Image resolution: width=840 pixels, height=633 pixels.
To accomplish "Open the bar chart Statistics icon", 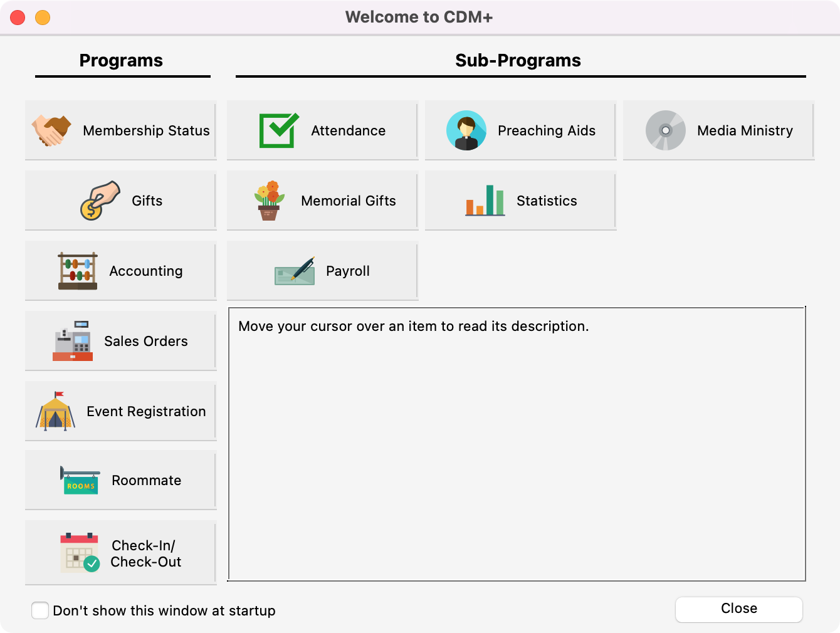I will tap(485, 201).
